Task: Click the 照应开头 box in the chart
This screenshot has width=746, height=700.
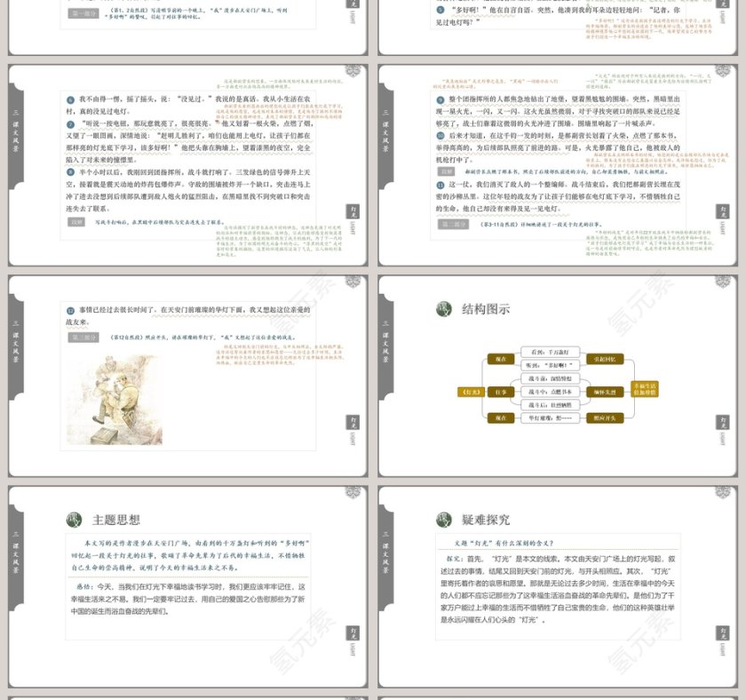Action: coord(606,417)
